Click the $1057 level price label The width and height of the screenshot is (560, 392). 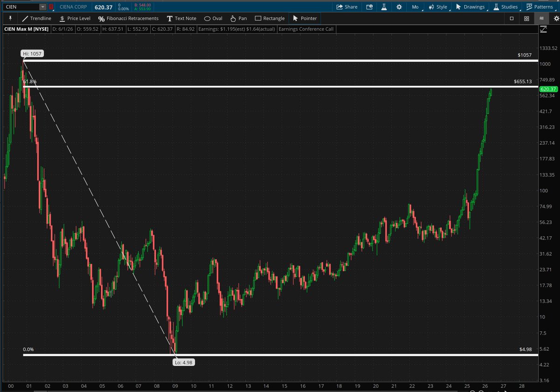(x=525, y=55)
